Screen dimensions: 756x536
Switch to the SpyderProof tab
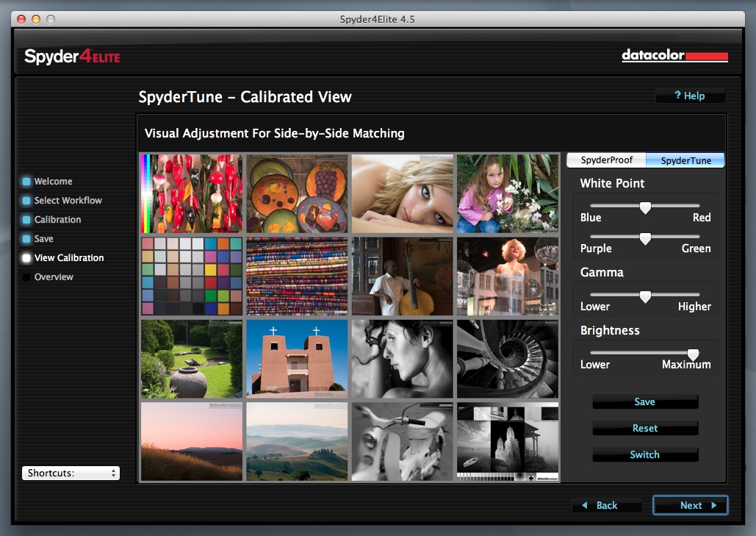(x=606, y=160)
